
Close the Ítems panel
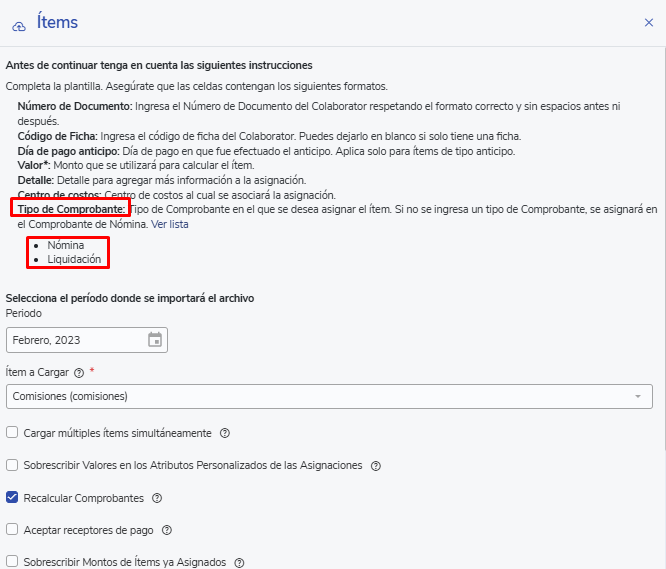tap(649, 22)
